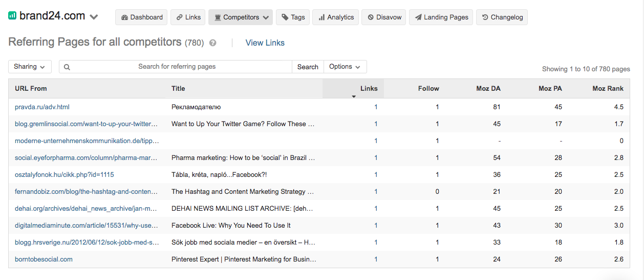Select the 'Pharma marketing' title text

click(x=243, y=158)
